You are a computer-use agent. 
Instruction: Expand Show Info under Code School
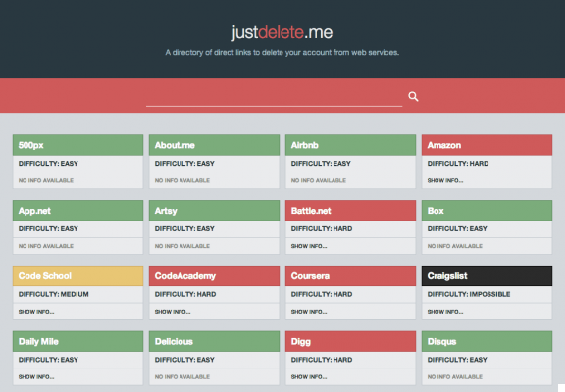point(36,312)
